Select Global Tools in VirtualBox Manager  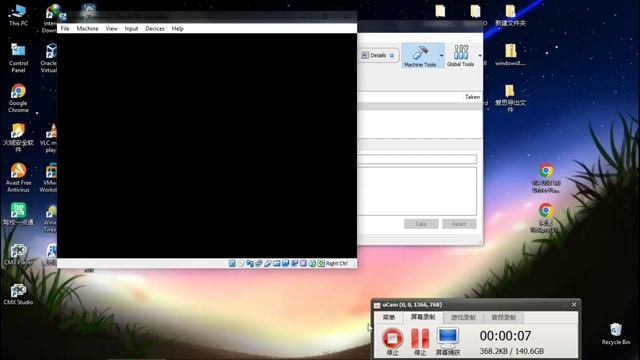461,56
